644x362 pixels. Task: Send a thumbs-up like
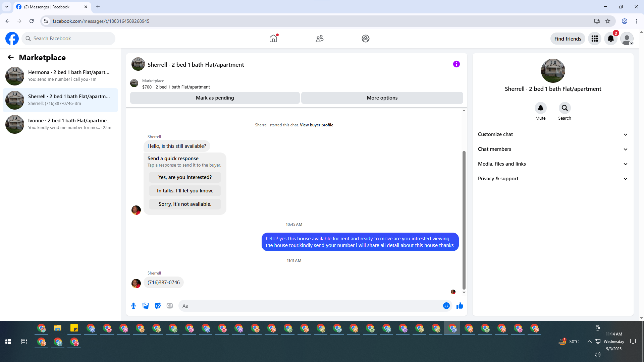pyautogui.click(x=460, y=306)
